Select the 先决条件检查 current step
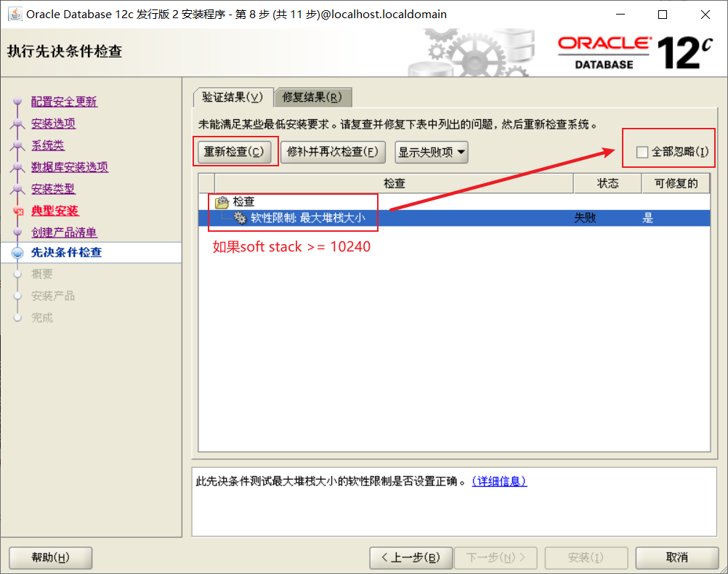This screenshot has width=728, height=574. point(66,253)
